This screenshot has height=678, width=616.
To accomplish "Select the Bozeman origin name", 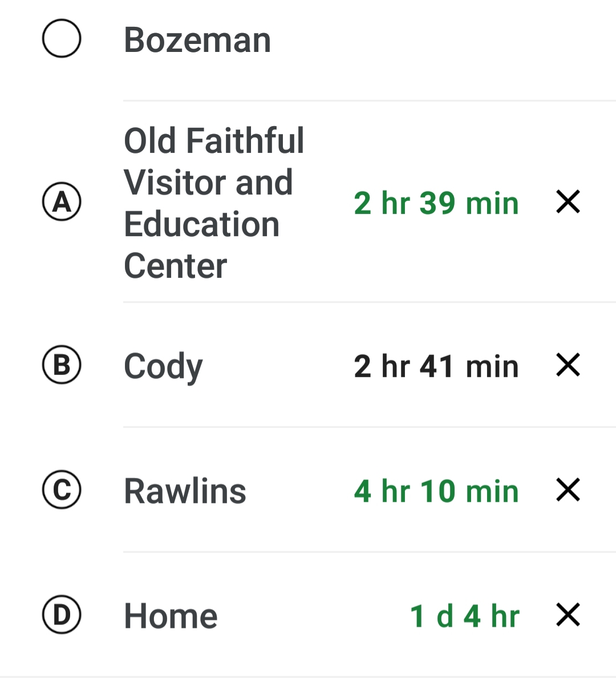I will click(x=197, y=40).
